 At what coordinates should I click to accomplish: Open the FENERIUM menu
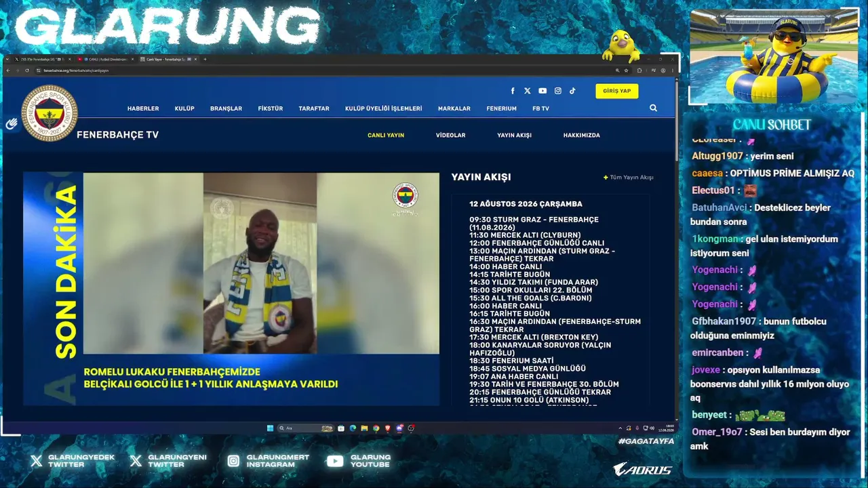click(x=501, y=108)
